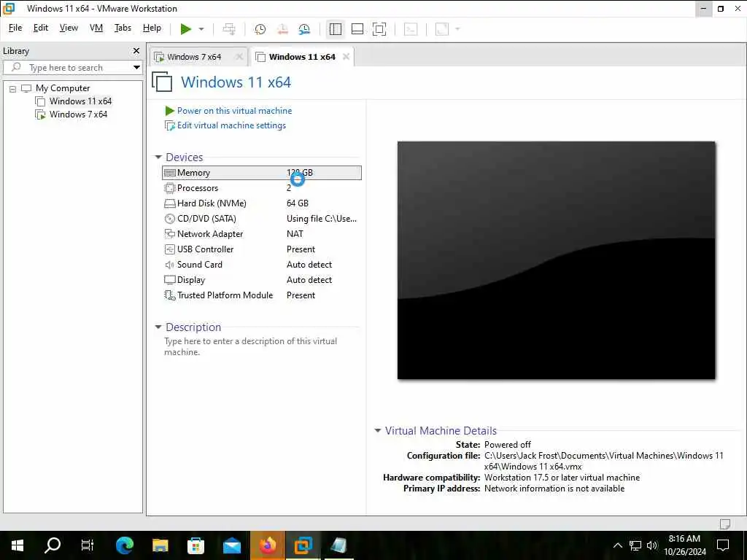Image resolution: width=747 pixels, height=560 pixels.
Task: Select the Sound Card device
Action: pos(262,264)
